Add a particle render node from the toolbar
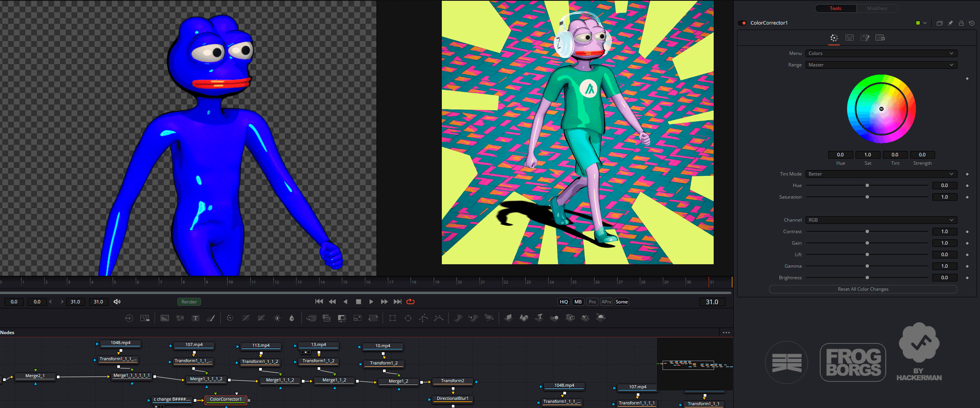Screen dimensions: 980x408 pyautogui.click(x=489, y=318)
